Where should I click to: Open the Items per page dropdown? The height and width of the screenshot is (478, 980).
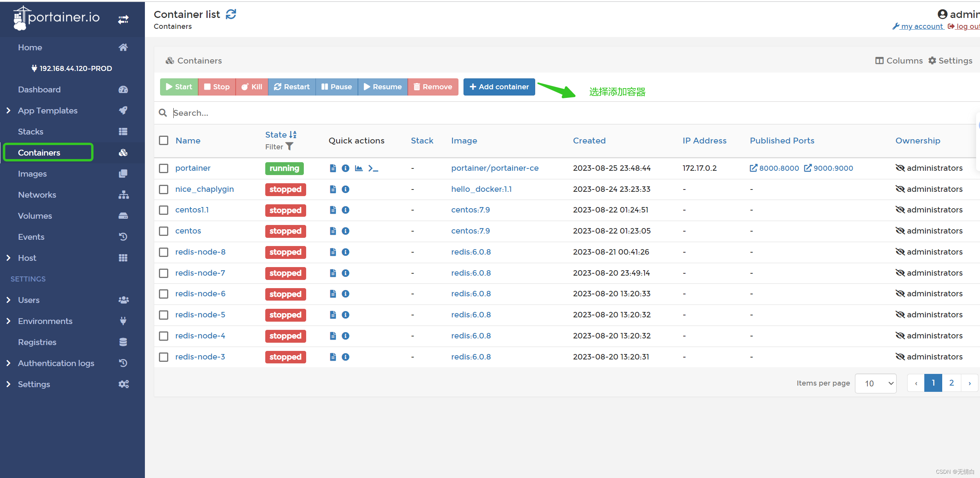tap(876, 383)
